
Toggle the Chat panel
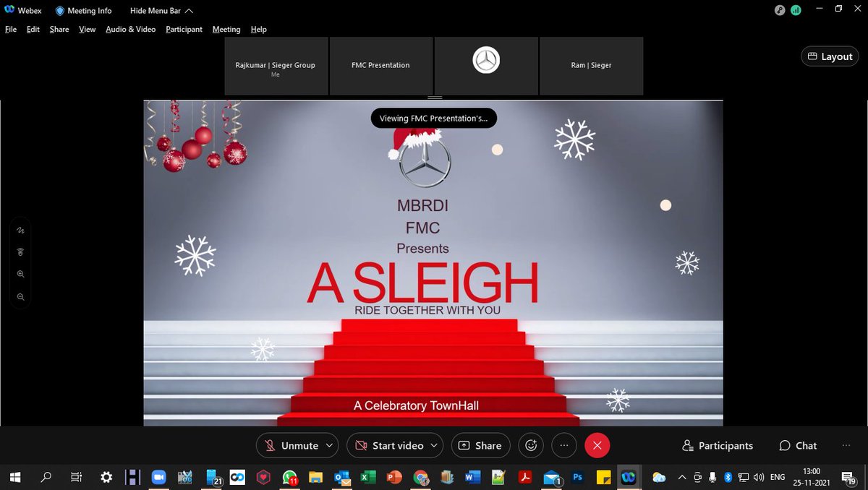tap(798, 445)
